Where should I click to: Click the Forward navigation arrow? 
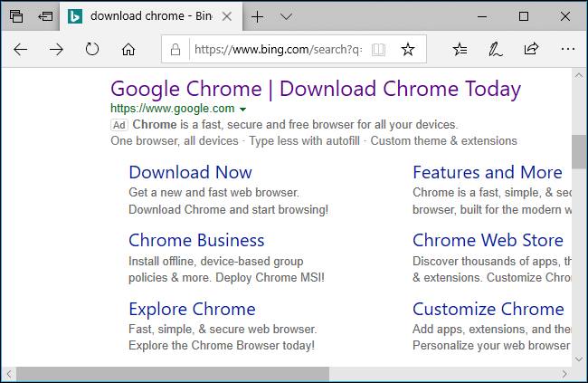[56, 50]
